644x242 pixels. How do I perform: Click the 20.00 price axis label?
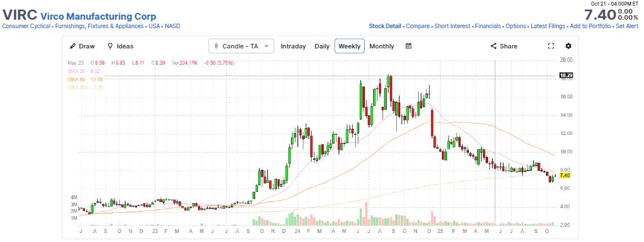(x=566, y=60)
